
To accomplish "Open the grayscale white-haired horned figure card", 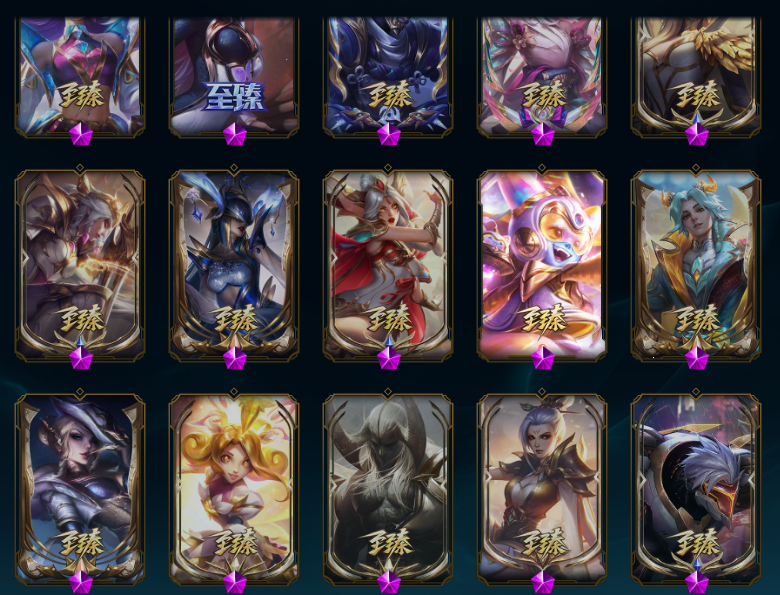I will (388, 489).
